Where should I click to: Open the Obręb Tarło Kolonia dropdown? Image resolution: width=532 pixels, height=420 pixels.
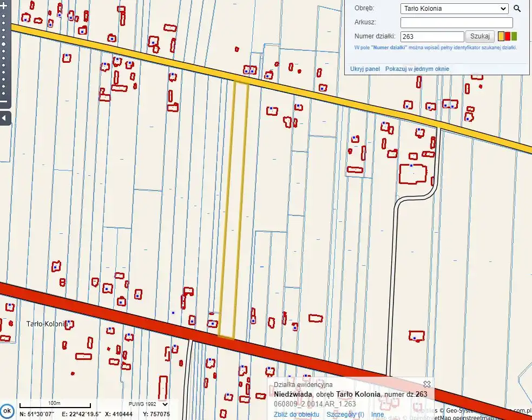[x=454, y=9]
